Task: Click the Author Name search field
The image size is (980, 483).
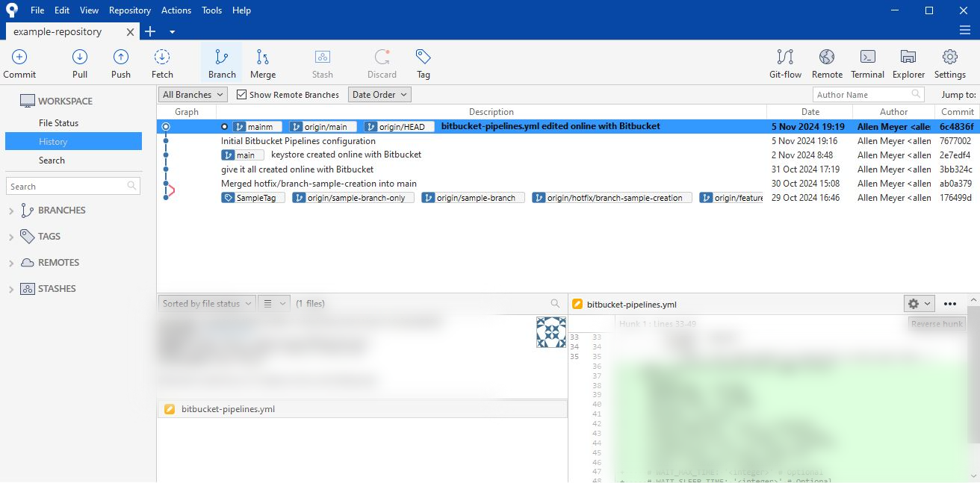Action: [x=868, y=95]
